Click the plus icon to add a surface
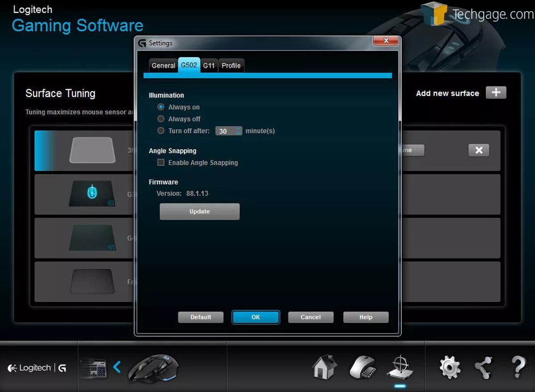535x392 pixels. point(496,93)
